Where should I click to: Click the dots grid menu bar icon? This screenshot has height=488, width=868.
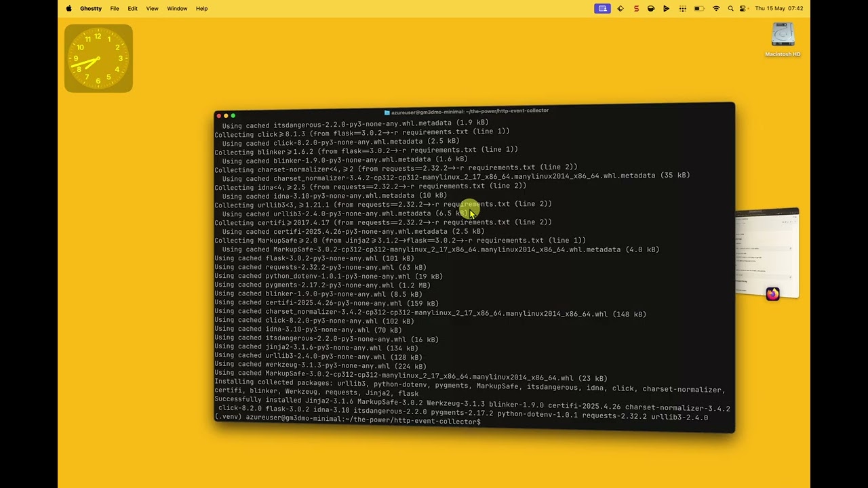coord(683,8)
